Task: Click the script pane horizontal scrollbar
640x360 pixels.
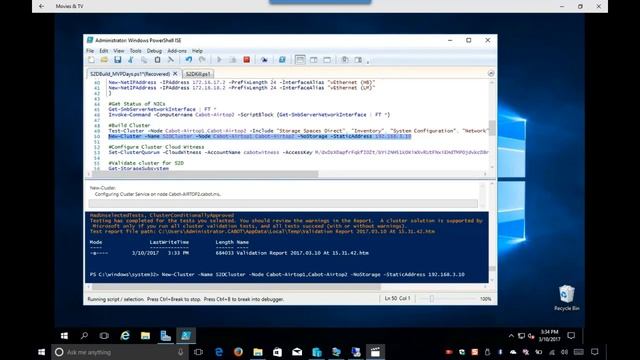Action: tap(205, 174)
